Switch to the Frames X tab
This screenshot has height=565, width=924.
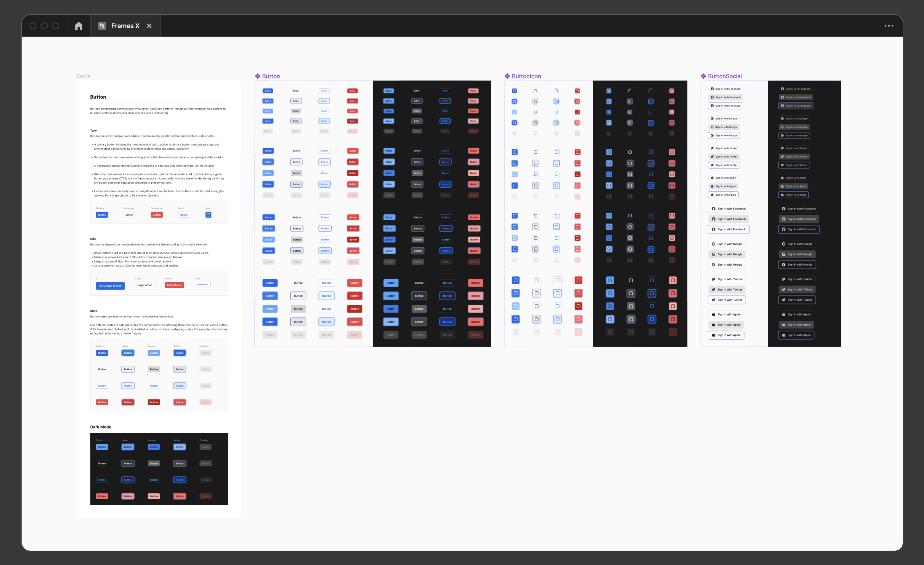[x=125, y=26]
